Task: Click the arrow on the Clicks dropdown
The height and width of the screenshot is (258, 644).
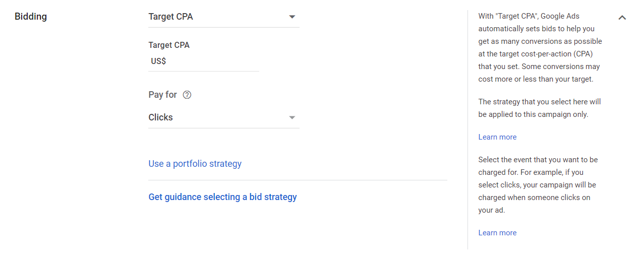Action: click(x=292, y=117)
